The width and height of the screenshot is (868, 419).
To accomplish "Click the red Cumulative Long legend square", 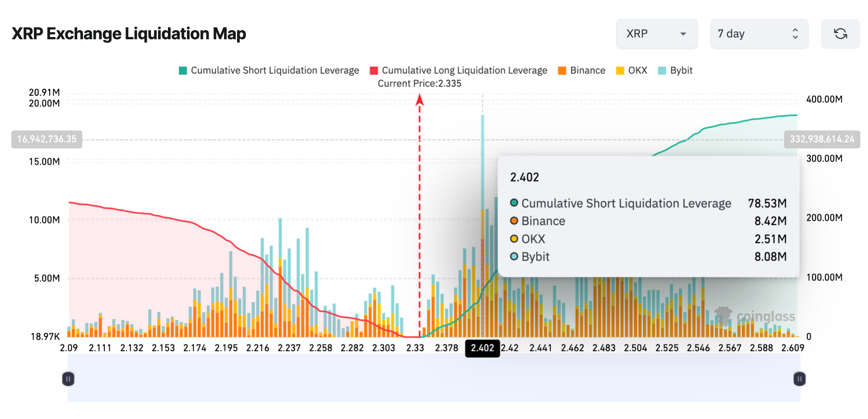I will point(373,70).
